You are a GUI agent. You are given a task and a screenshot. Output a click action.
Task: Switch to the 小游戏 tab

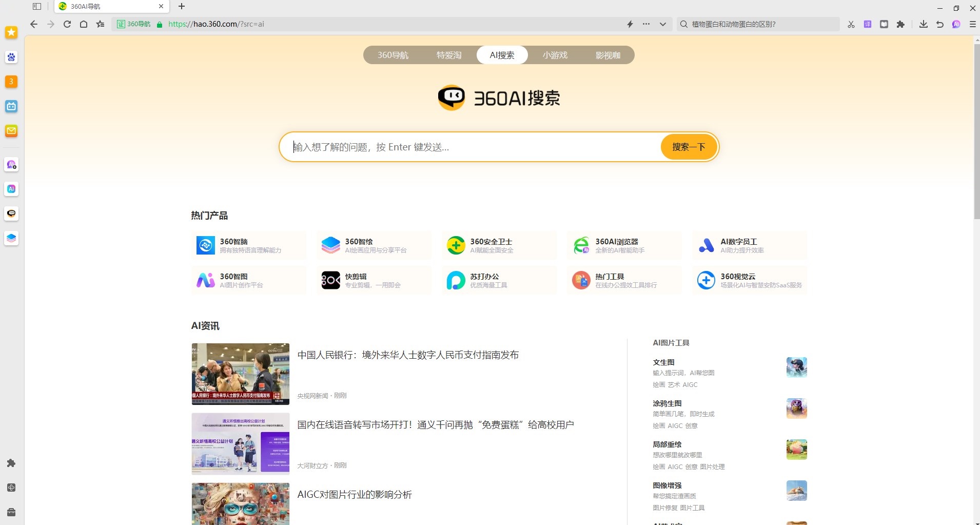pyautogui.click(x=554, y=55)
